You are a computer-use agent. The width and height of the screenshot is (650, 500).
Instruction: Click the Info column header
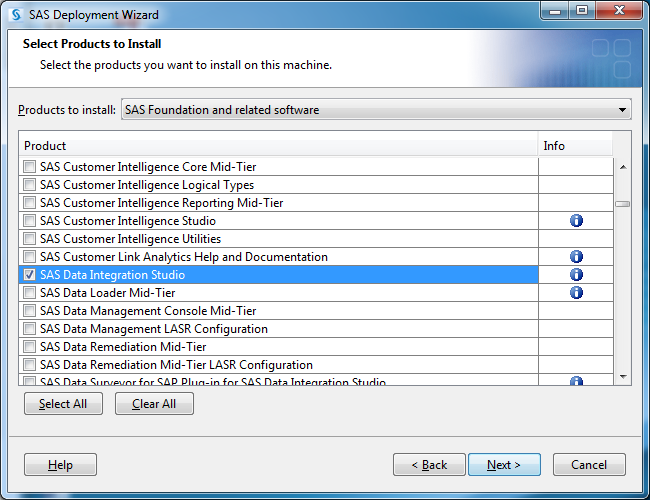575,146
